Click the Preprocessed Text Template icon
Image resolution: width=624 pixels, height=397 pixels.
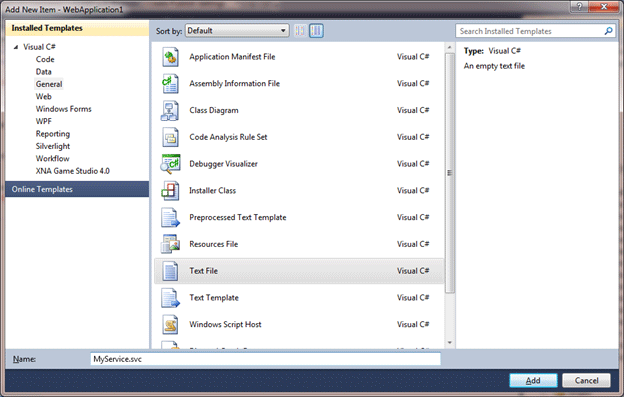[x=170, y=217]
